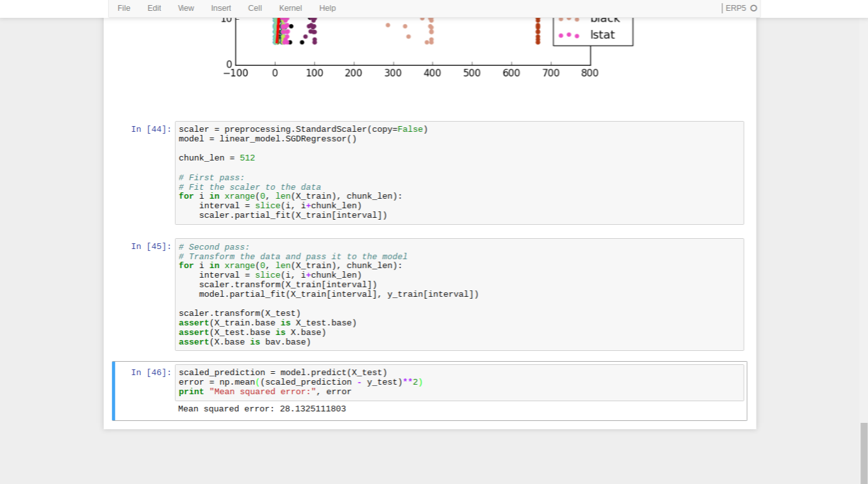Image resolution: width=868 pixels, height=484 pixels.
Task: Click the -100 x-axis tick label
Action: 236,73
